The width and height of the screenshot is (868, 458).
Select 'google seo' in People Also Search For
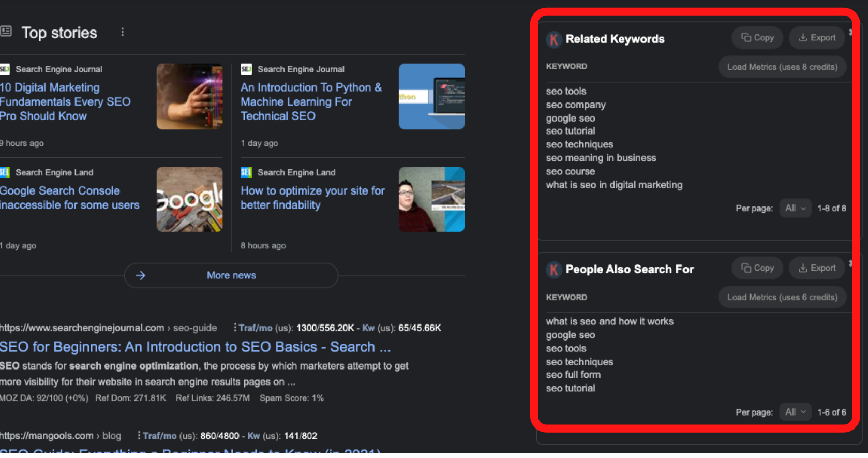point(571,335)
